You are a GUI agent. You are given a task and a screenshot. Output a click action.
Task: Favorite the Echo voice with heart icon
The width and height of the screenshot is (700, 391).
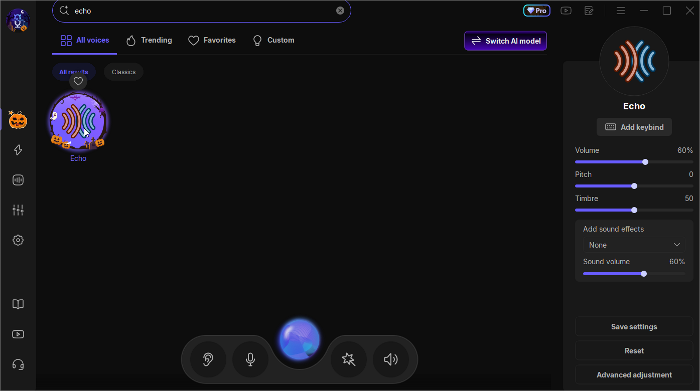coord(78,81)
